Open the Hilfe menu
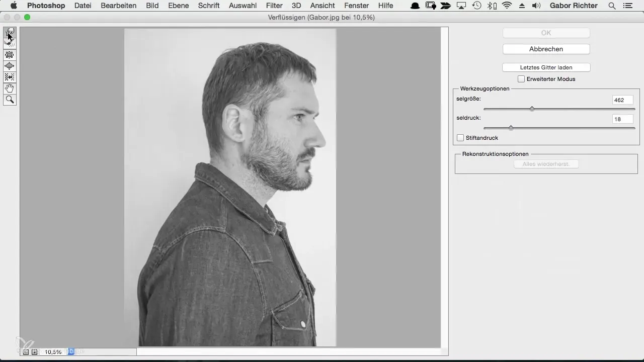Screen dimensions: 644x362 pyautogui.click(x=386, y=6)
